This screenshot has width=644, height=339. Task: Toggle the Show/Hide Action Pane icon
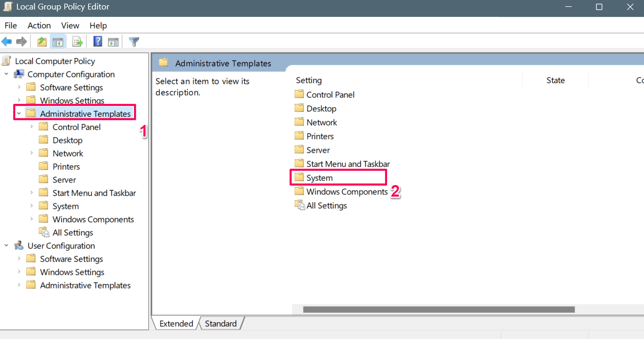(113, 42)
